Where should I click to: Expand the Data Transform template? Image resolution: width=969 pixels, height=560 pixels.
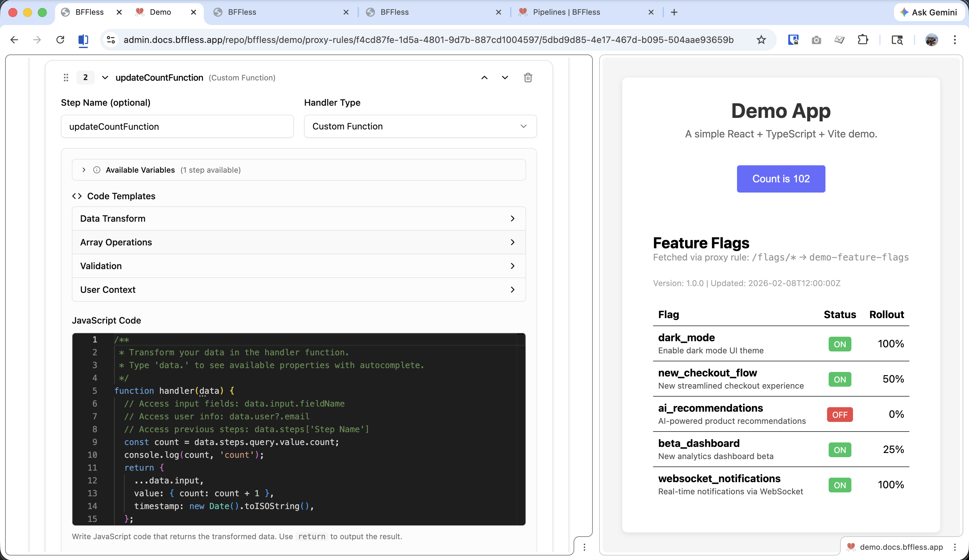coord(298,218)
